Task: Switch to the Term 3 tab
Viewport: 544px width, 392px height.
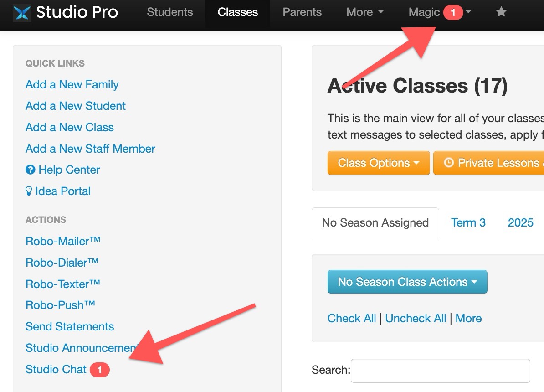Action: tap(468, 222)
